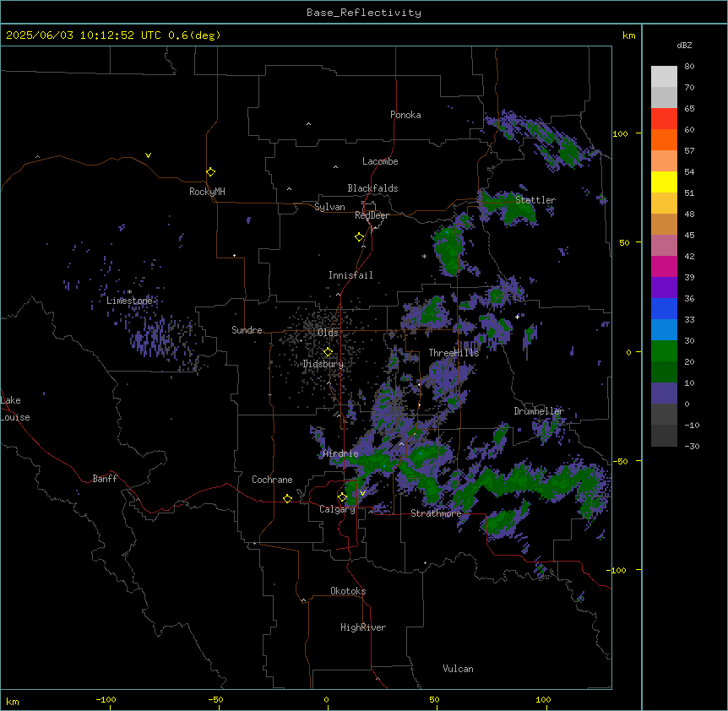
Task: Click the Limestone label
Action: tap(129, 301)
